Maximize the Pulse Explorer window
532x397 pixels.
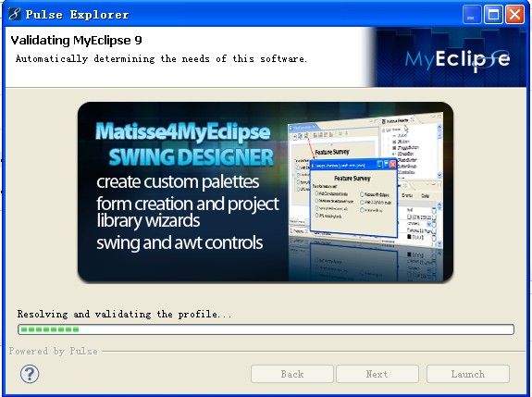[493, 15]
